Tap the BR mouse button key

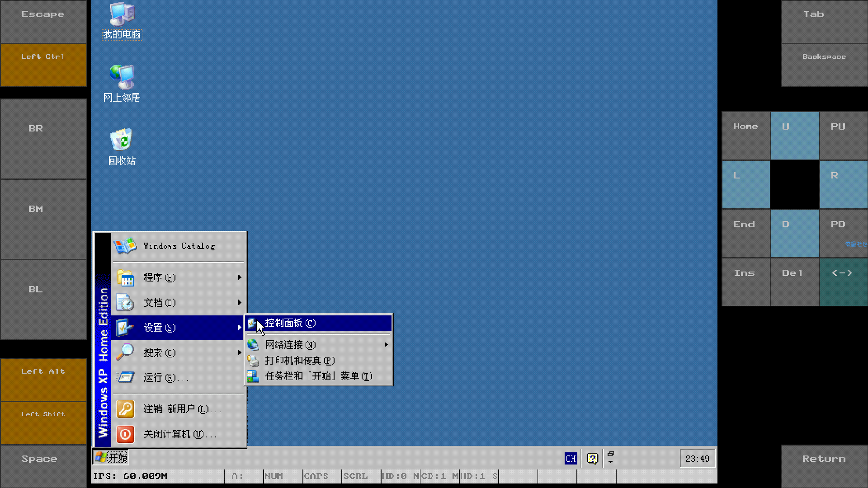43,139
